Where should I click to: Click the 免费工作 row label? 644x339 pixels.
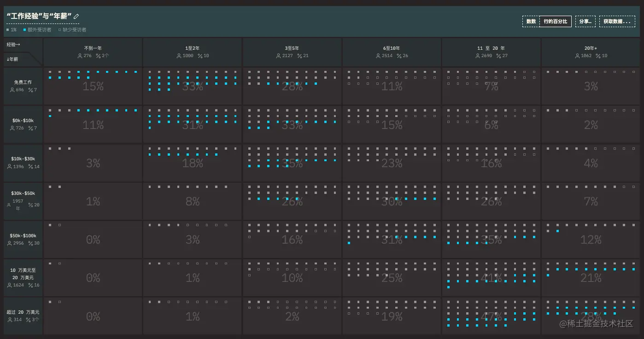point(23,82)
